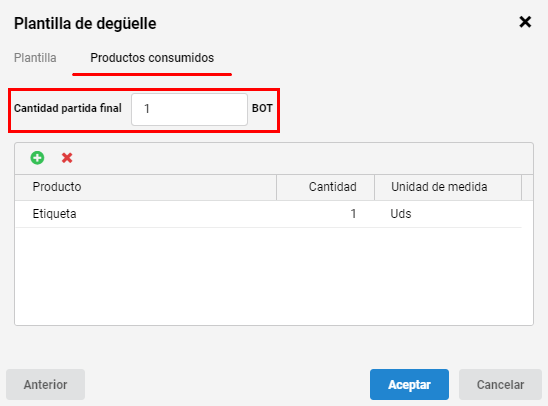Click the BOT unit label
Viewport: 548px width, 406px height.
[x=262, y=108]
